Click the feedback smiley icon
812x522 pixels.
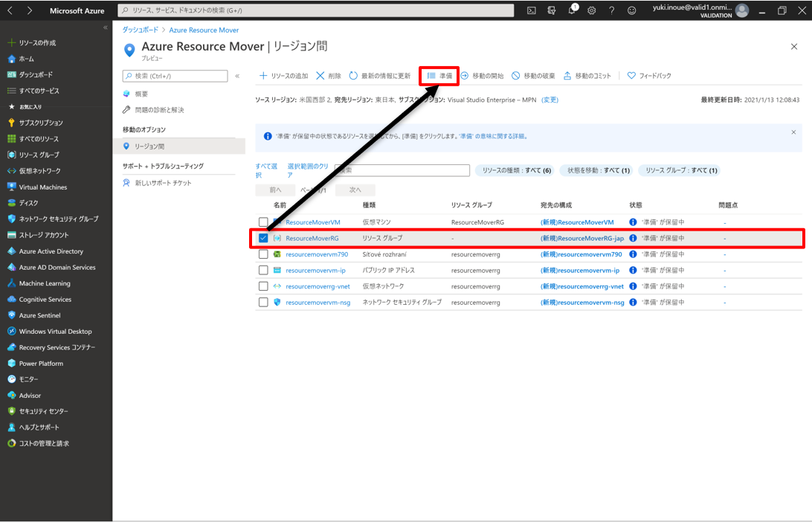632,10
